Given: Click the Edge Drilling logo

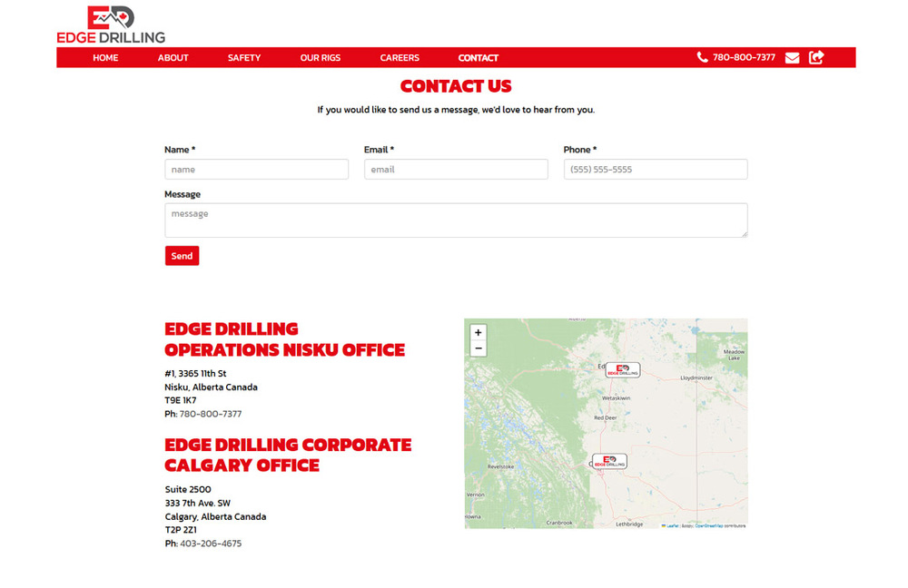Looking at the screenshot, I should coord(111,24).
